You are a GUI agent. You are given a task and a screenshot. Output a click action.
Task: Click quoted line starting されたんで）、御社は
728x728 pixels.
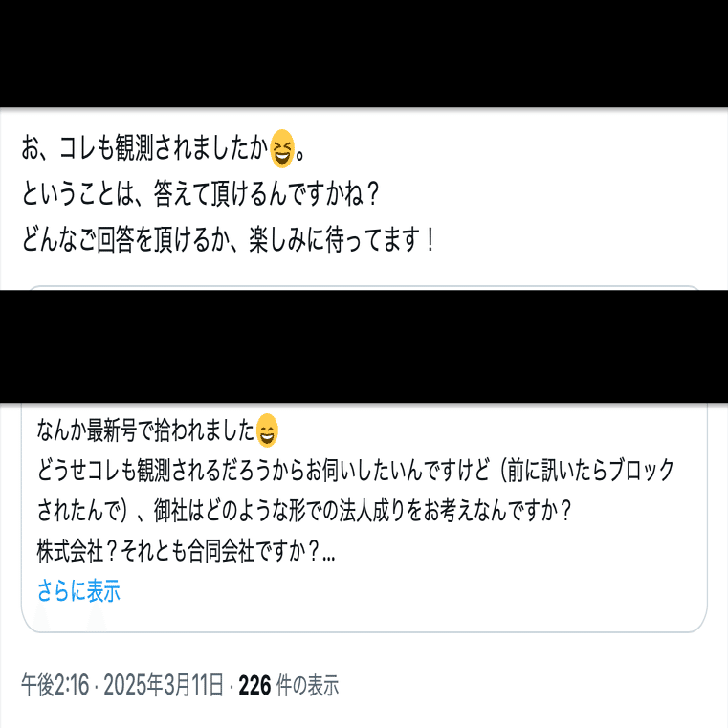point(304,511)
